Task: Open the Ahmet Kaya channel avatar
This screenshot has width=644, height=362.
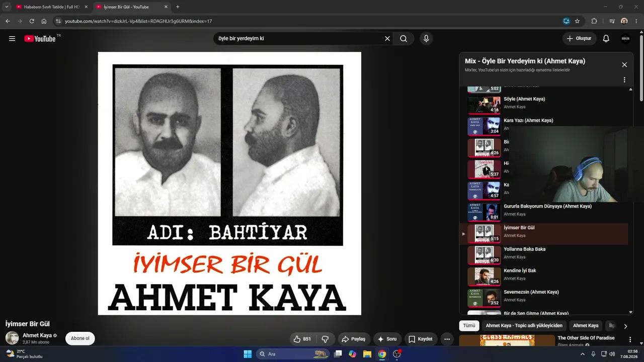Action: [12, 338]
